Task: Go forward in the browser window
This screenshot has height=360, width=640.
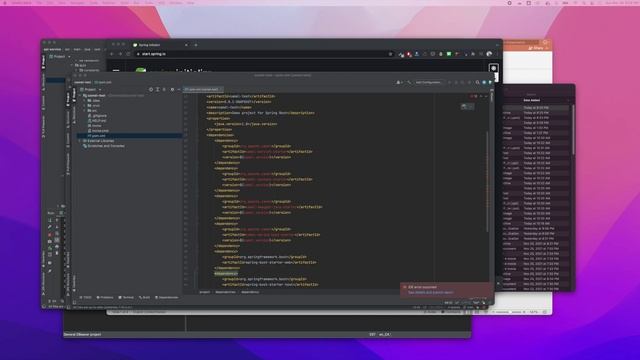Action: [120, 54]
